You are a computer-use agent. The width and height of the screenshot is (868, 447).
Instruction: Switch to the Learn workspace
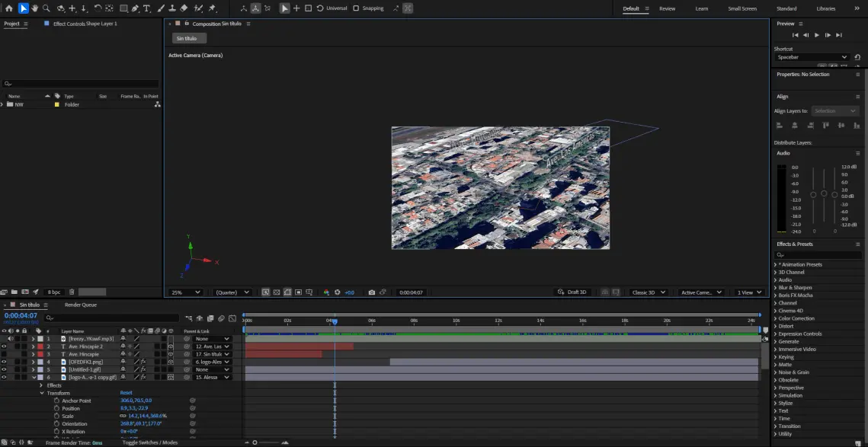[701, 8]
